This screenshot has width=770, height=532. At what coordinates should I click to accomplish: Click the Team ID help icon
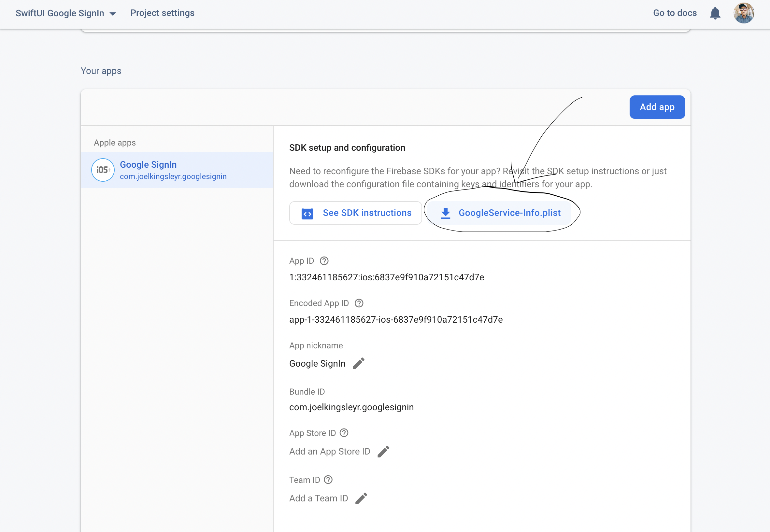pyautogui.click(x=328, y=480)
